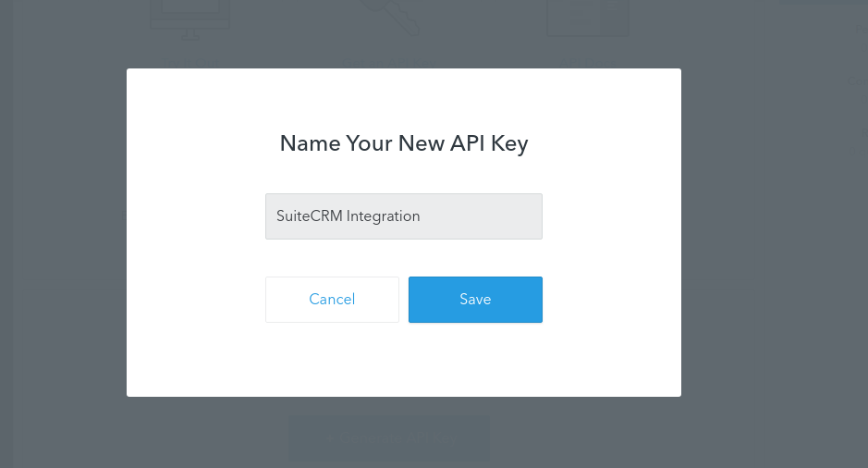This screenshot has width=868, height=468.
Task: Click the word "Cancel" on the white button
Action: [x=332, y=299]
